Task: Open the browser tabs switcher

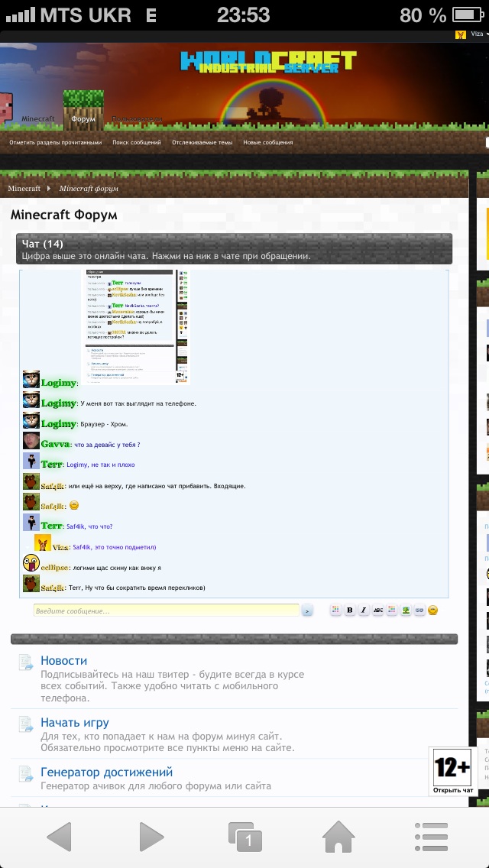Action: [x=244, y=837]
